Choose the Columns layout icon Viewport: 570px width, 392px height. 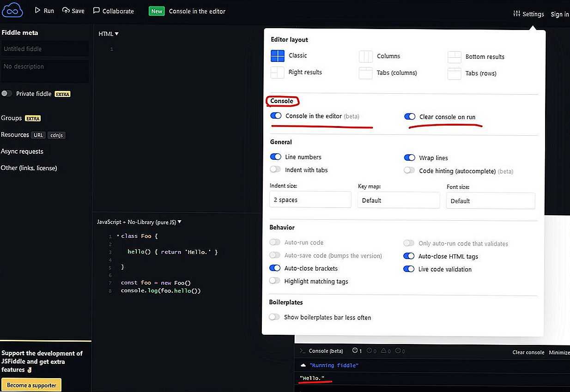click(366, 56)
